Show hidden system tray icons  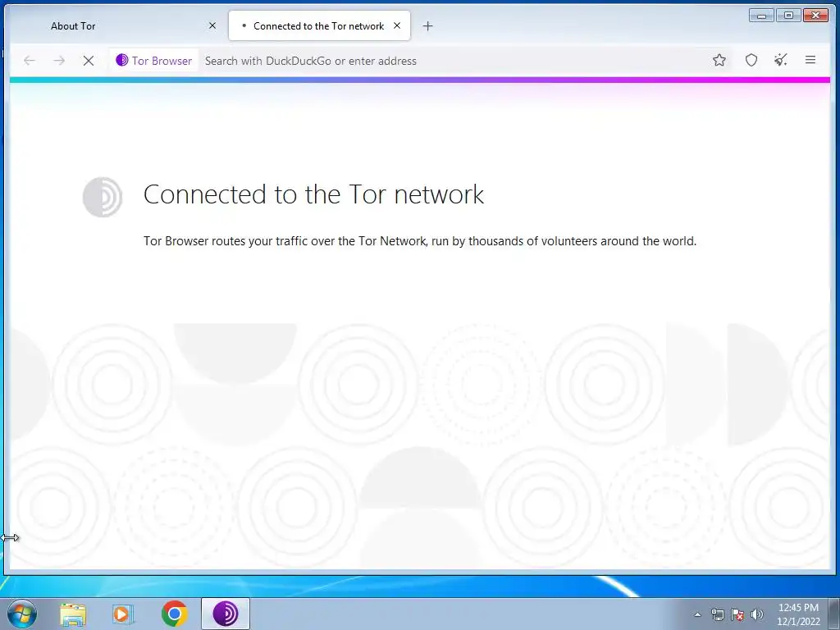click(697, 614)
